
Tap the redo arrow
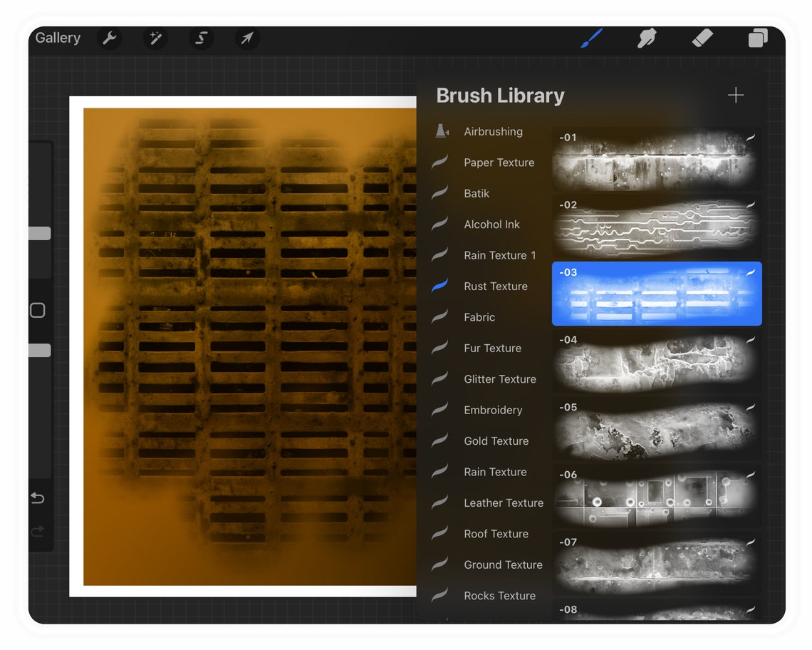37,532
